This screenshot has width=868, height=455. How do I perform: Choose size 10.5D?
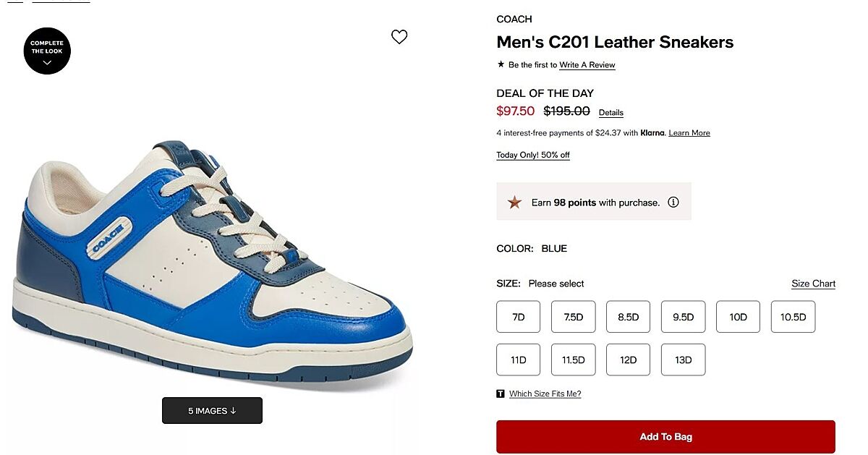pyautogui.click(x=793, y=317)
